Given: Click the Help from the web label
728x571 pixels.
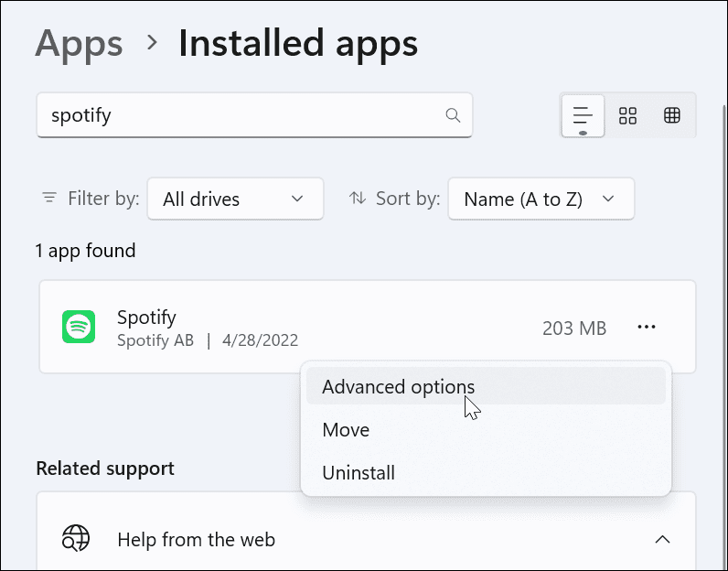Looking at the screenshot, I should [196, 539].
